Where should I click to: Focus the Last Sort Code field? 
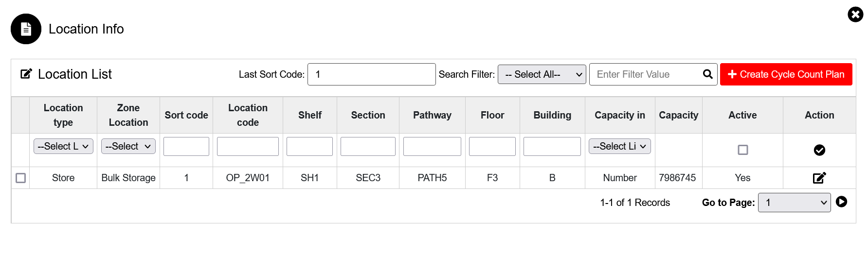(371, 74)
